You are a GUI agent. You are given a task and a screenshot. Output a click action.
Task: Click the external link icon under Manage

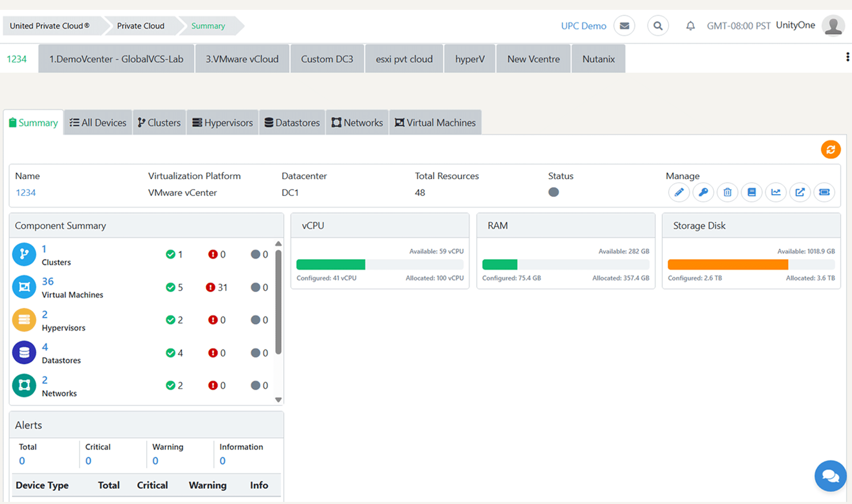tap(800, 193)
